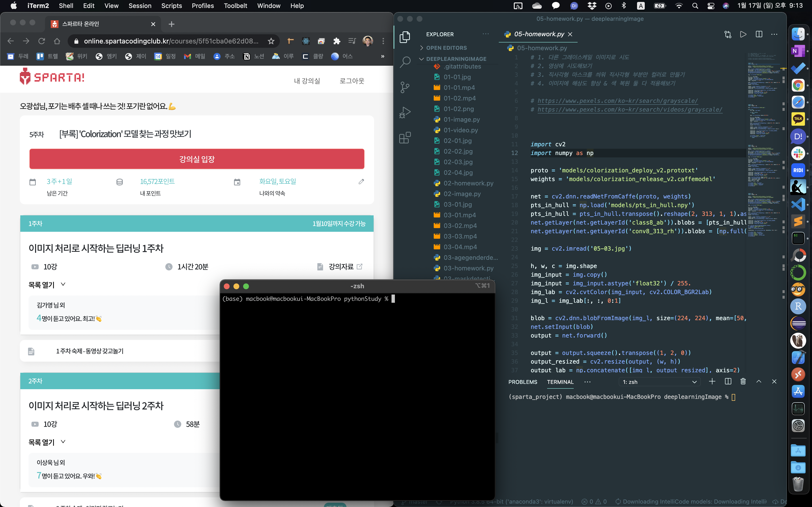Click the red 강의실 입장 button
812x507 pixels.
coord(197,159)
